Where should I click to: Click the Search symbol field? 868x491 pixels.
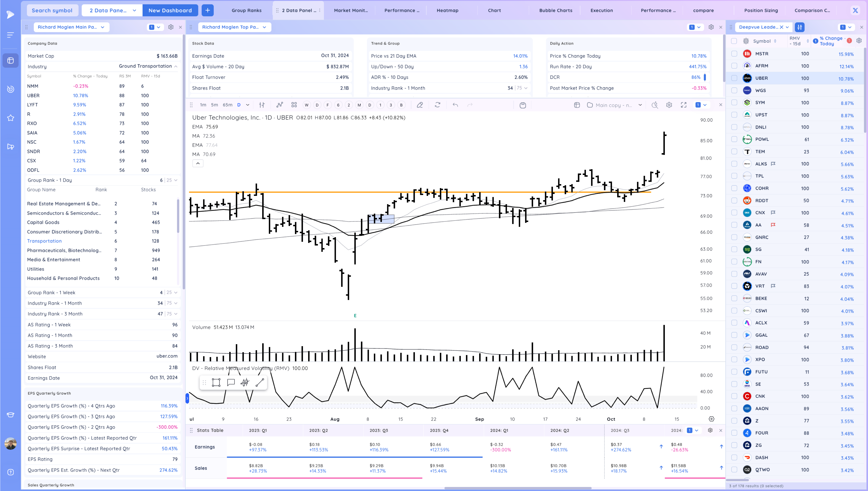[52, 10]
